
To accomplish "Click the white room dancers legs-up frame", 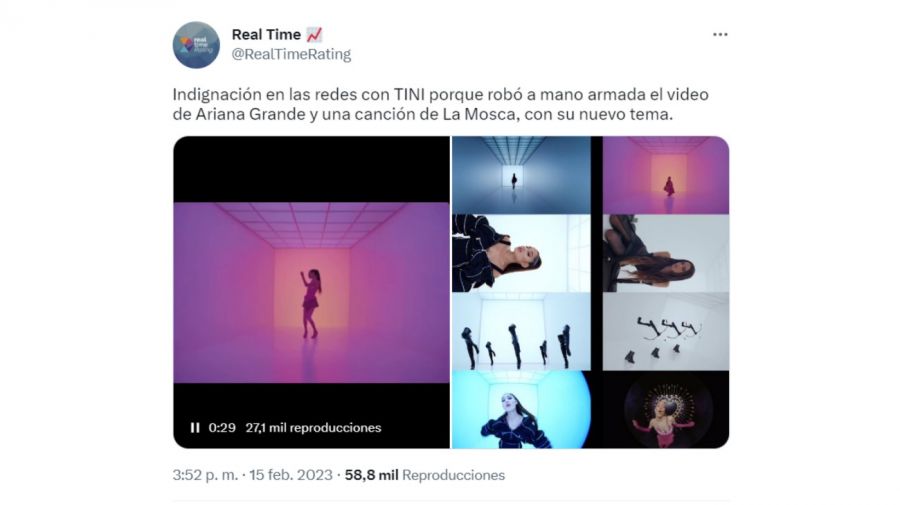I will [666, 332].
